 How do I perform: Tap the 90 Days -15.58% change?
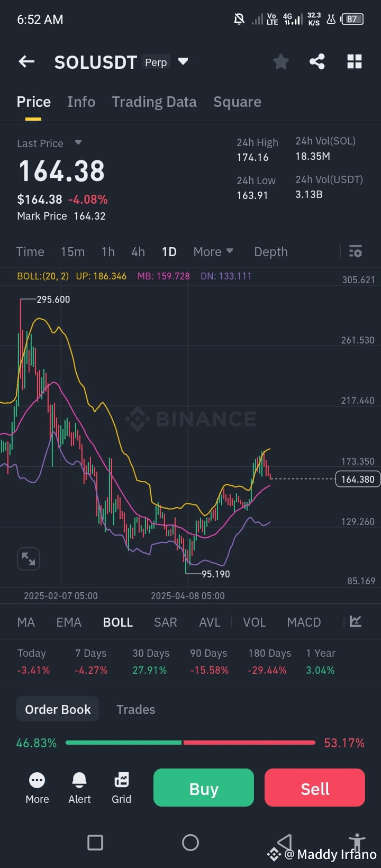(x=209, y=670)
